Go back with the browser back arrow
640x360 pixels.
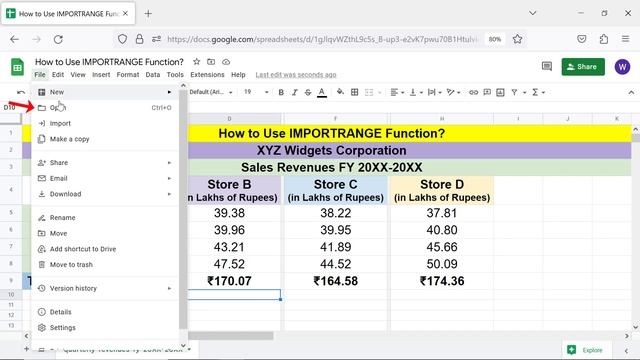pos(14,39)
